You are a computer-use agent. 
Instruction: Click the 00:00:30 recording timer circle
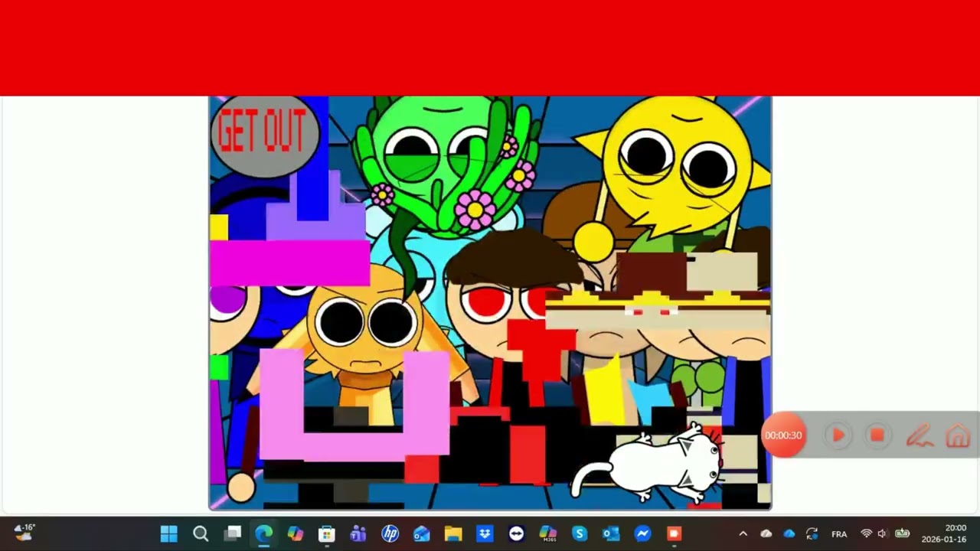pyautogui.click(x=783, y=435)
